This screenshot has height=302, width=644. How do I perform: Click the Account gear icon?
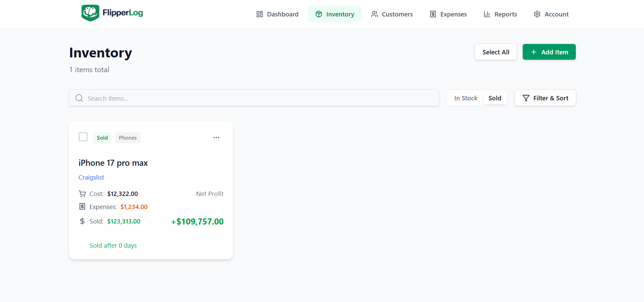[x=537, y=14]
